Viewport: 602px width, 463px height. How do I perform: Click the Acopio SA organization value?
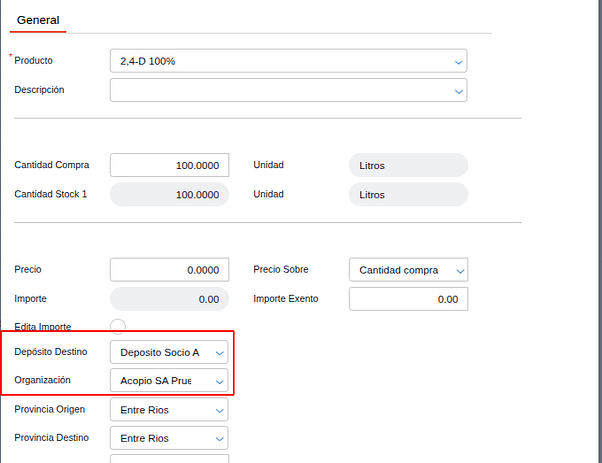[160, 381]
